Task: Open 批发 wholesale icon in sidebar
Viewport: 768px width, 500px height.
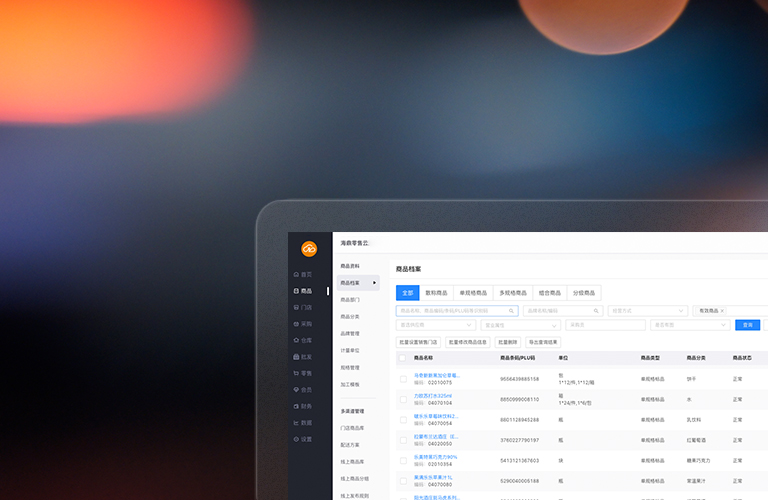Action: (x=296, y=357)
